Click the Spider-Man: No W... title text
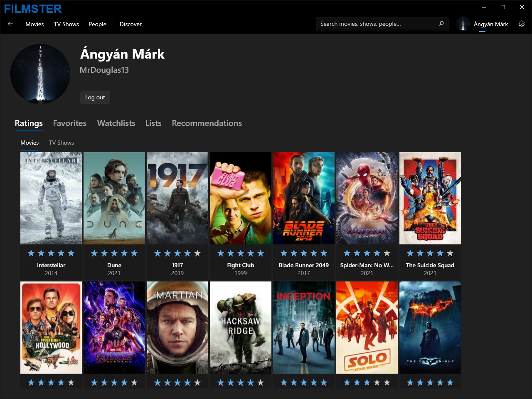 pos(367,265)
